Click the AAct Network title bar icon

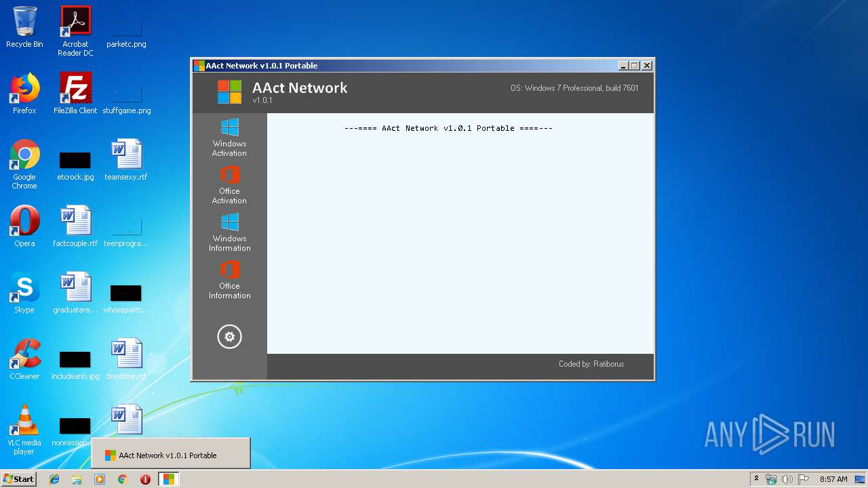tap(199, 66)
